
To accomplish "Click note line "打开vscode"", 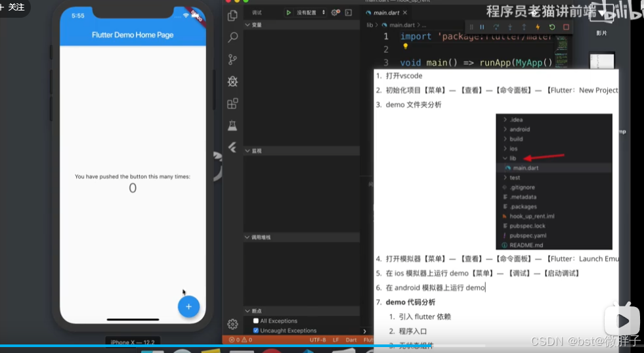I will tap(404, 76).
